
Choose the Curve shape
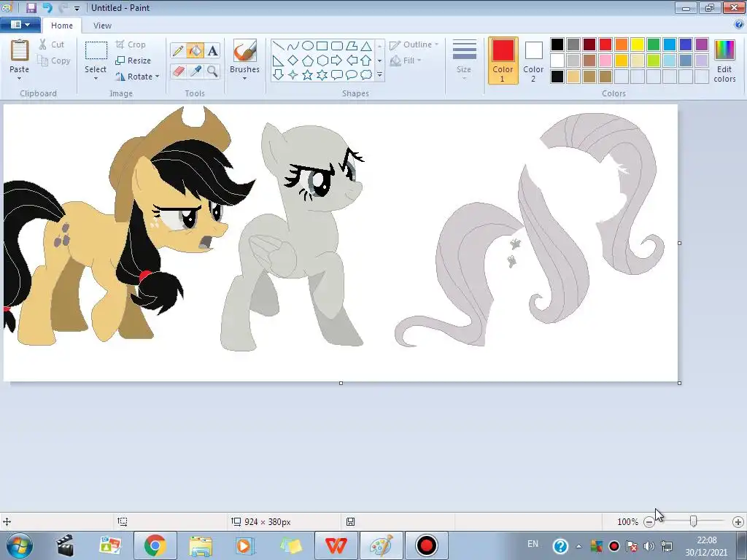[x=293, y=46]
